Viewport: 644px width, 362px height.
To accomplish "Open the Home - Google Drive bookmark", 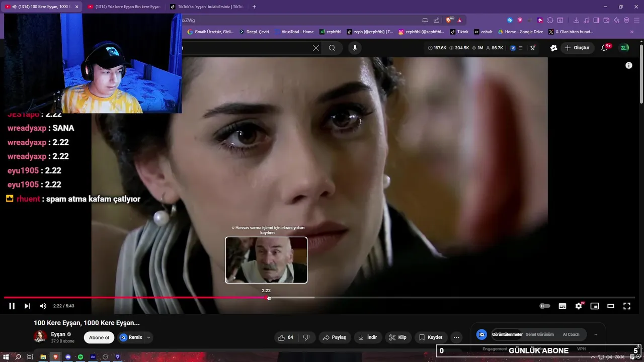I will point(520,32).
